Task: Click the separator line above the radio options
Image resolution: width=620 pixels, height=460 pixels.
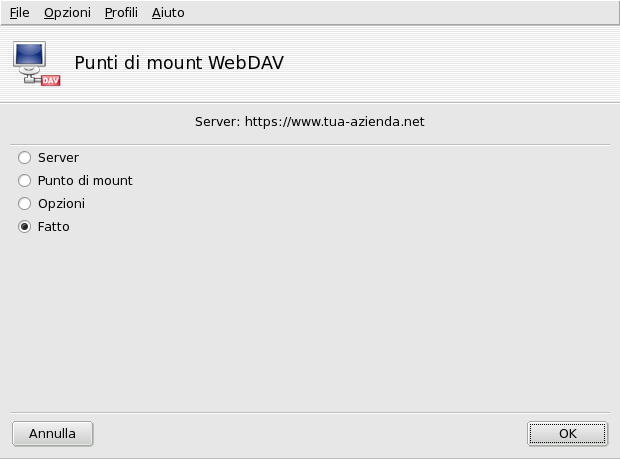Action: [310, 145]
